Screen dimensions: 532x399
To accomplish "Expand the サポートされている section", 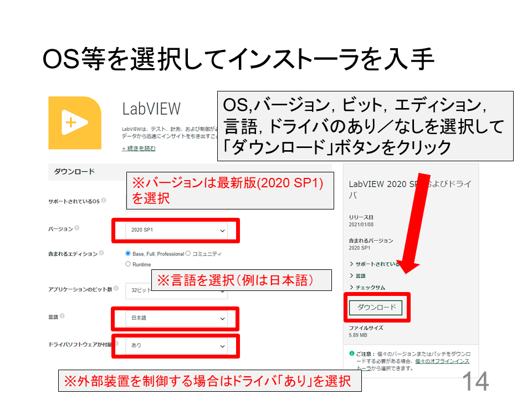I will pos(375,264).
